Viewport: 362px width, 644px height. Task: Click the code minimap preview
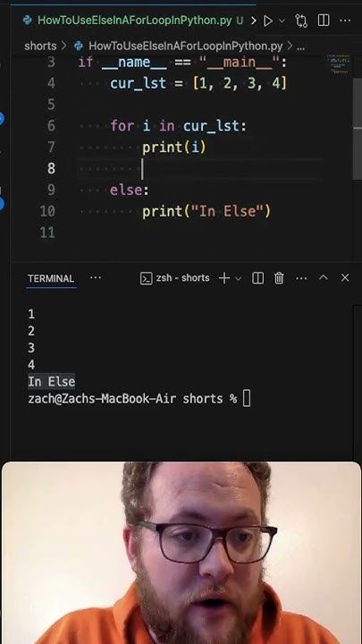339,64
